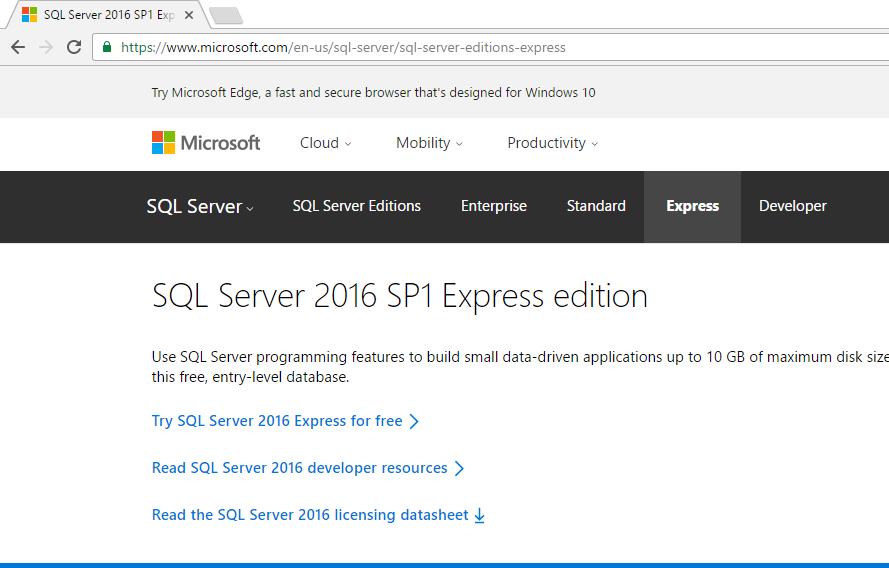This screenshot has width=889, height=568.
Task: Click the browser forward arrow
Action: [46, 47]
